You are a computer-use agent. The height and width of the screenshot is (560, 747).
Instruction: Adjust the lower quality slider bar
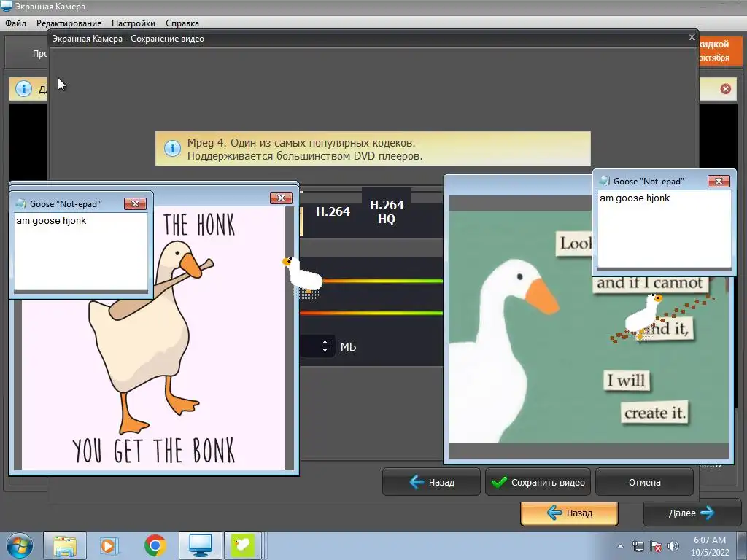tap(371, 313)
